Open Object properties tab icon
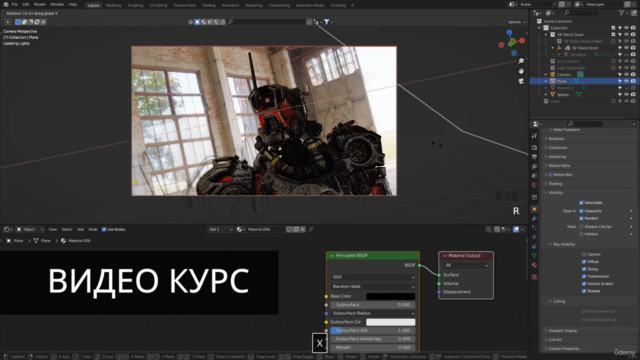Viewport: 640px width, 360px height. (x=534, y=209)
